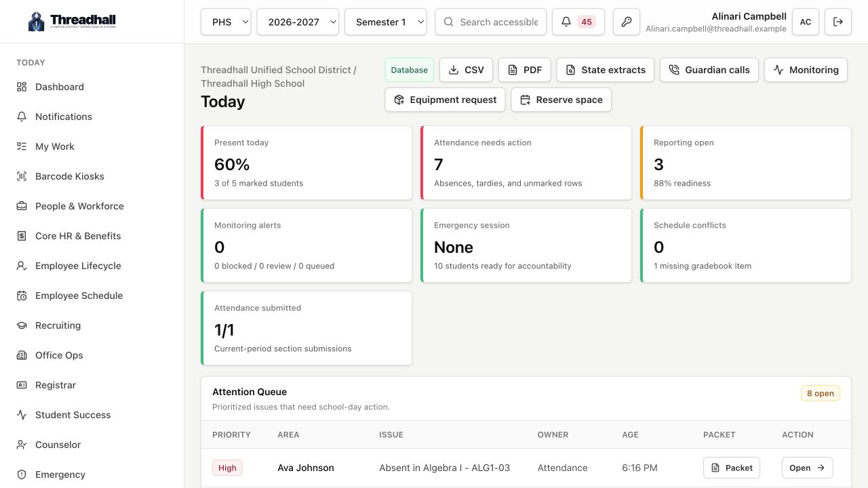868x488 pixels.
Task: Click the user email address text
Action: point(716,29)
